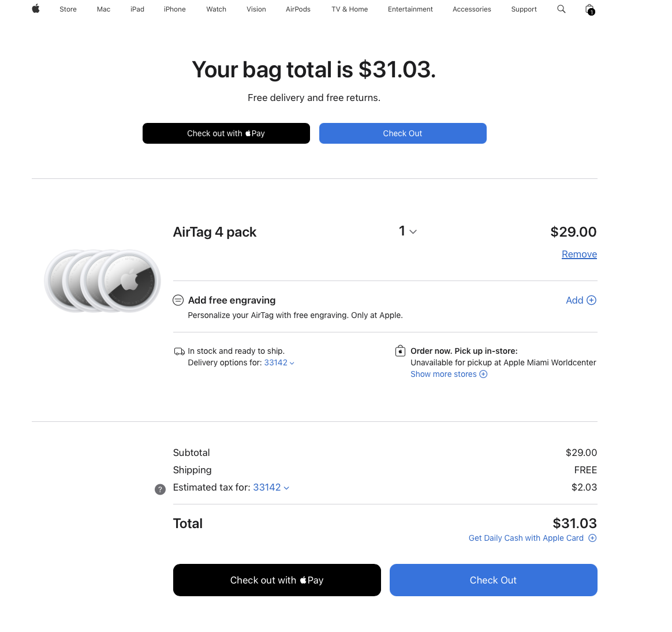Click the delivery truck icon
The height and width of the screenshot is (632, 672).
(x=180, y=351)
